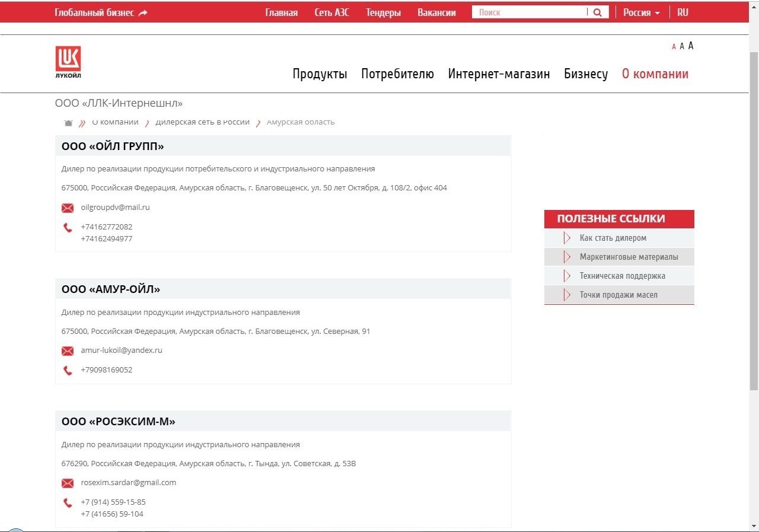Click the phone icon beside +74162772082
The height and width of the screenshot is (532, 759).
point(68,228)
